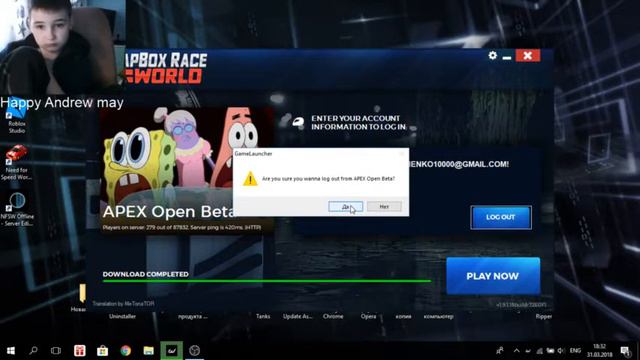Click the Players on server status line
This screenshot has height=360, width=640.
pyautogui.click(x=182, y=227)
